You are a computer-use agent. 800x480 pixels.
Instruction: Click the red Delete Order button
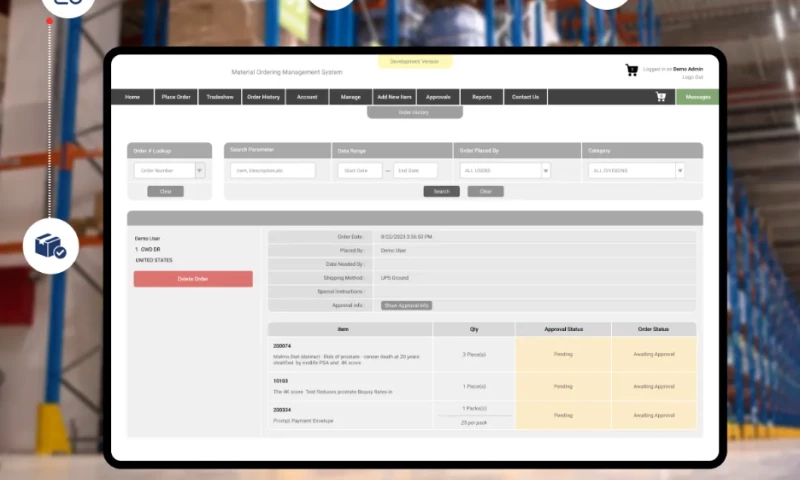click(193, 279)
